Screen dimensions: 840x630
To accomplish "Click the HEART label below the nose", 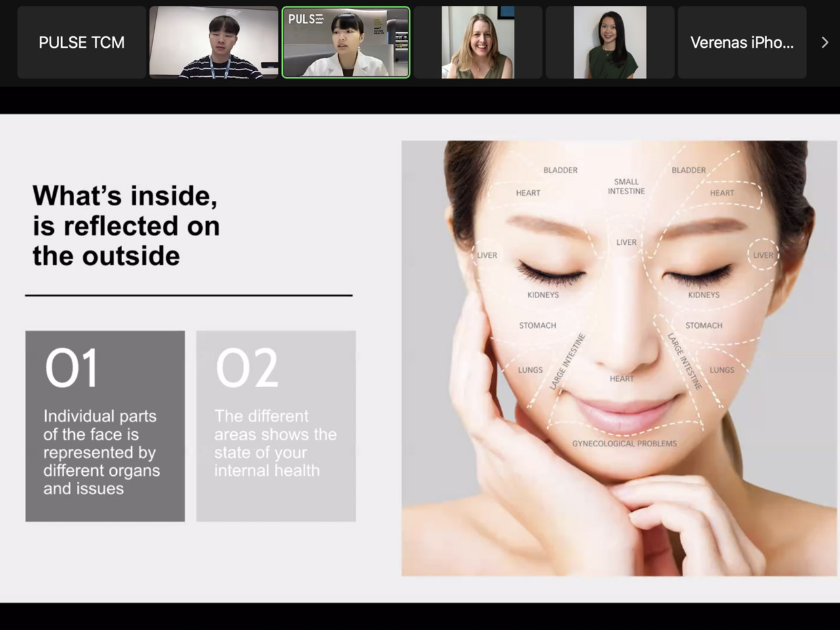I will pos(621,379).
